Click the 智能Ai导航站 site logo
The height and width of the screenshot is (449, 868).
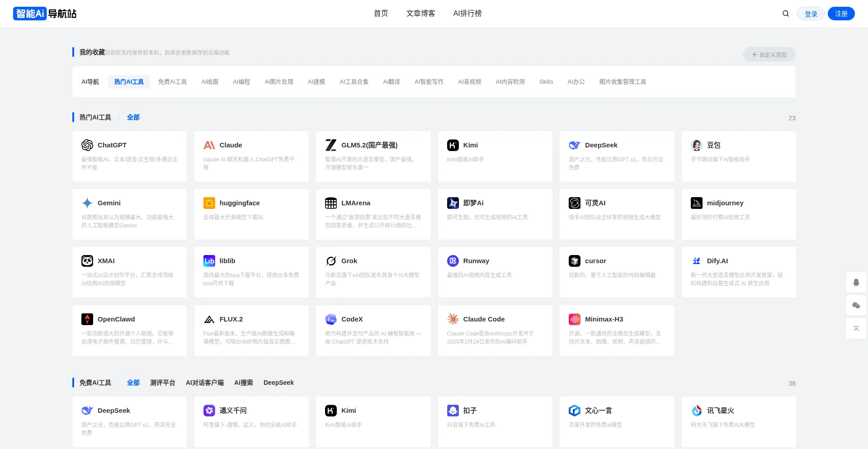[x=45, y=14]
